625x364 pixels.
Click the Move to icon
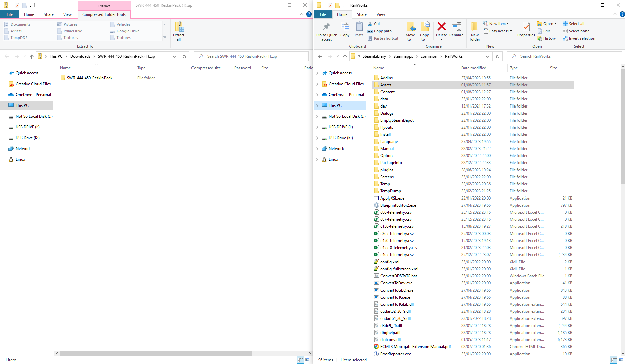click(x=410, y=31)
